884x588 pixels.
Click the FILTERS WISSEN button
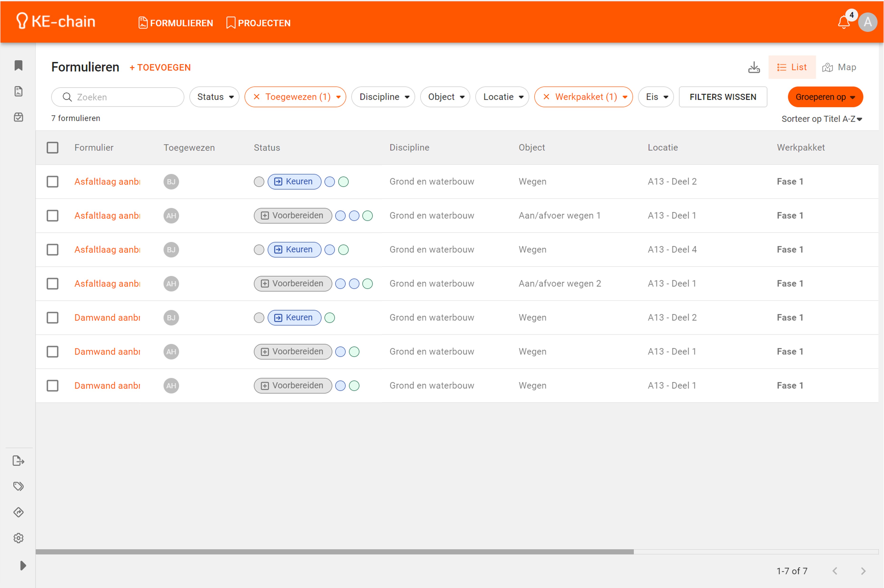pyautogui.click(x=722, y=97)
